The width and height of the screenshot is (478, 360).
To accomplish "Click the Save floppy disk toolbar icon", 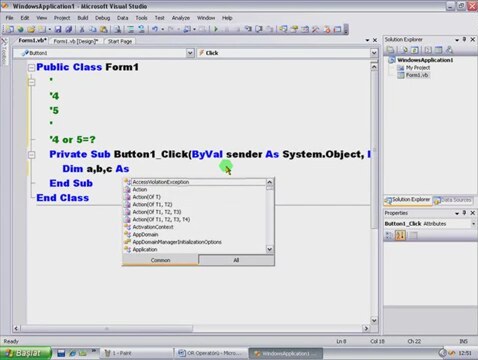I will tap(58, 29).
